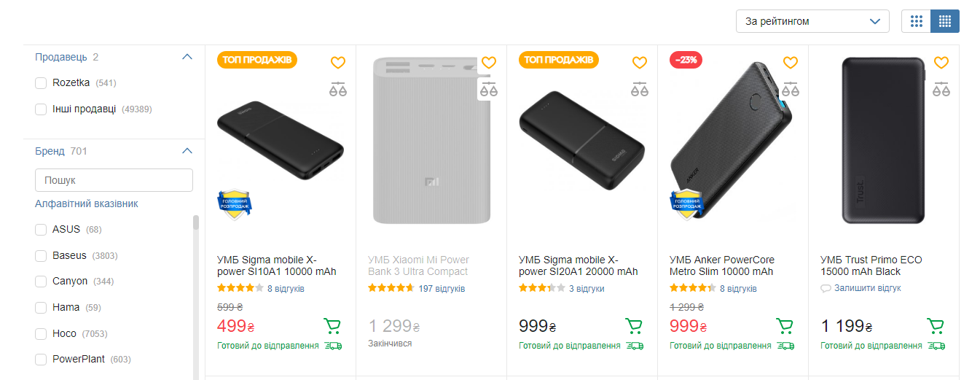Screen dimensions: 980x380
Task: Open the 'За рейтингом' sorting dropdown
Action: [x=812, y=21]
